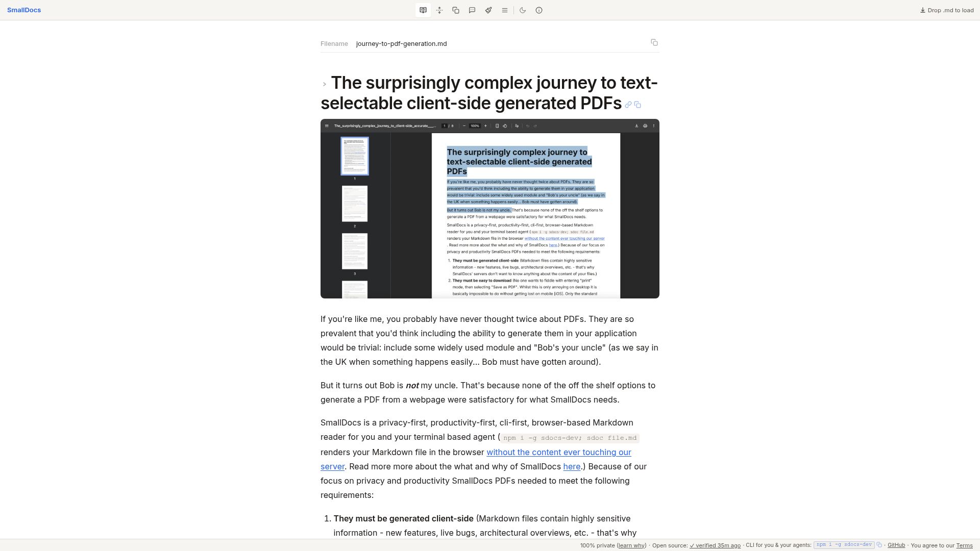Viewport: 980px width, 551px height.
Task: Copy the document using icon beside filename
Action: click(x=654, y=42)
